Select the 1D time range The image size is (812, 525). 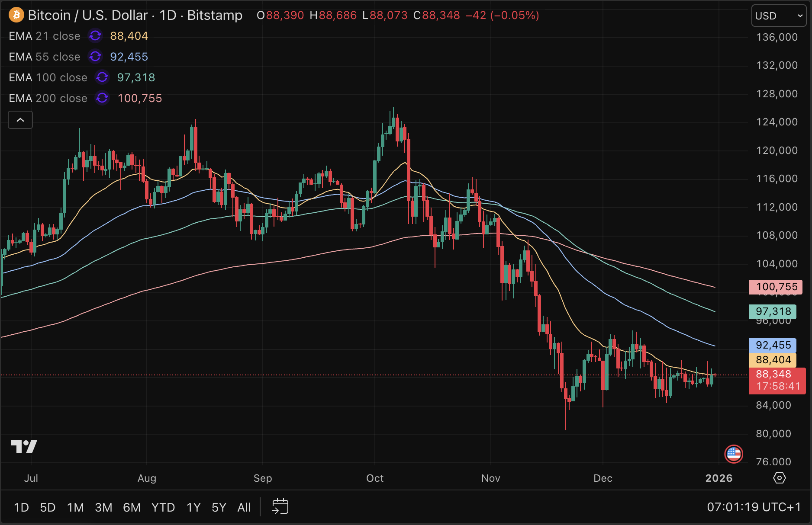21,507
